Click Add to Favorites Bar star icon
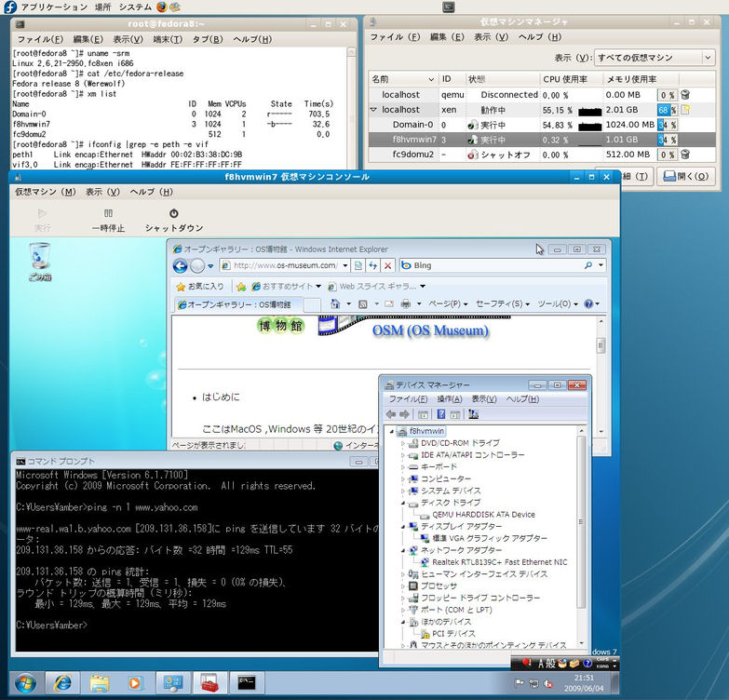The height and width of the screenshot is (700, 729). click(x=241, y=287)
